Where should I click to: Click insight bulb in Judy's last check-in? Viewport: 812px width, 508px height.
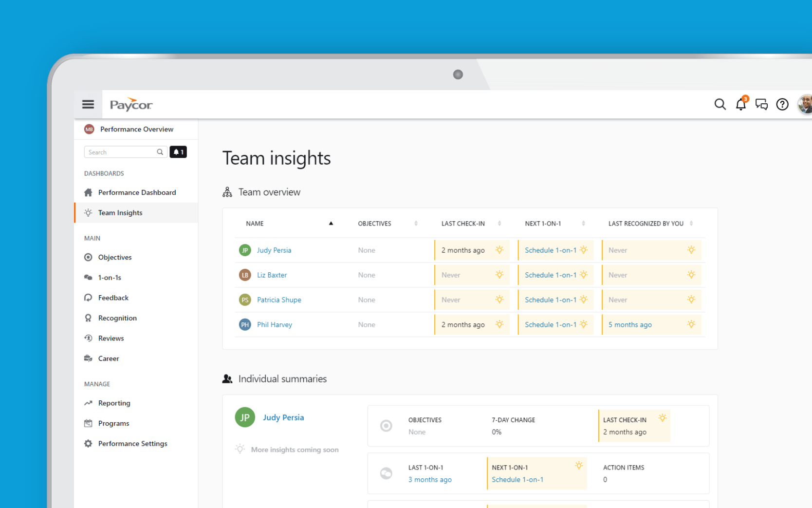pyautogui.click(x=499, y=250)
